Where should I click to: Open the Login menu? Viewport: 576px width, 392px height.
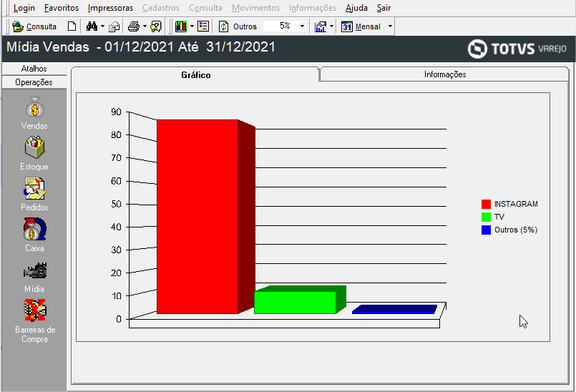[24, 8]
